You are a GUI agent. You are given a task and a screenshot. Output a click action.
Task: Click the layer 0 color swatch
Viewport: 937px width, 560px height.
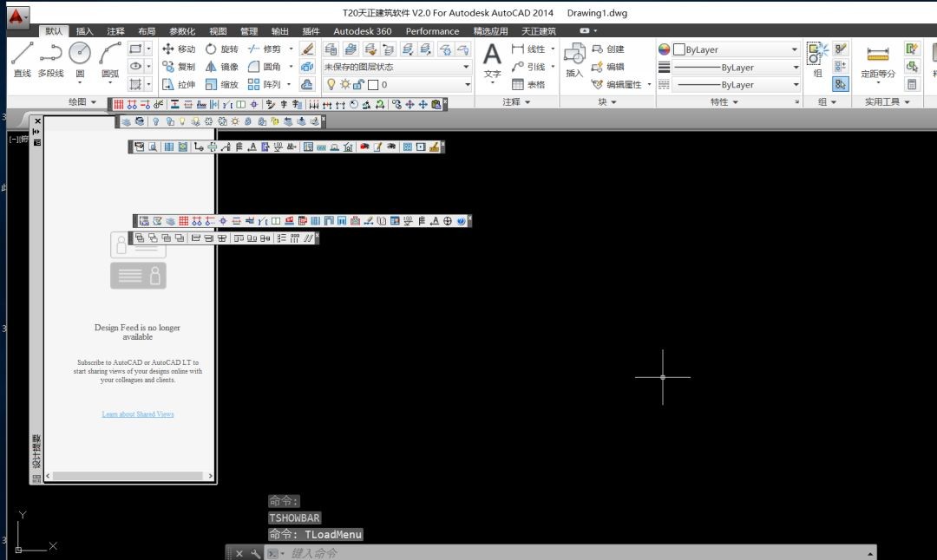pos(373,85)
